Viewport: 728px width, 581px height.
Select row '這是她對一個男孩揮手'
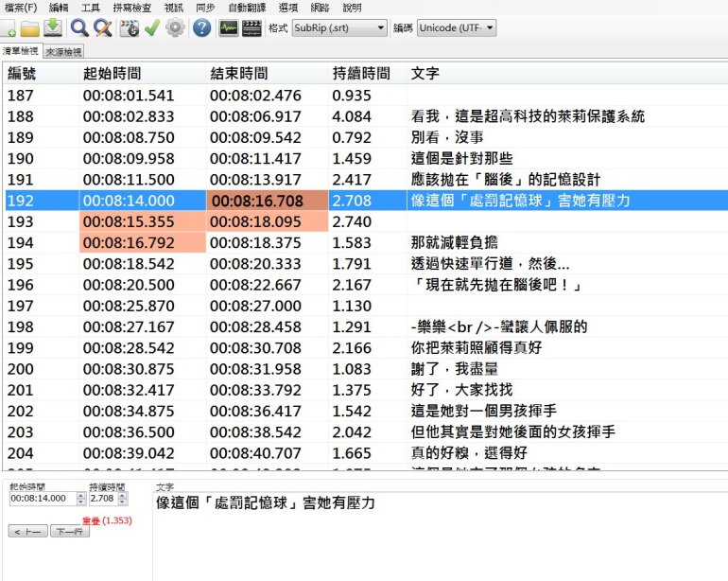(x=366, y=411)
